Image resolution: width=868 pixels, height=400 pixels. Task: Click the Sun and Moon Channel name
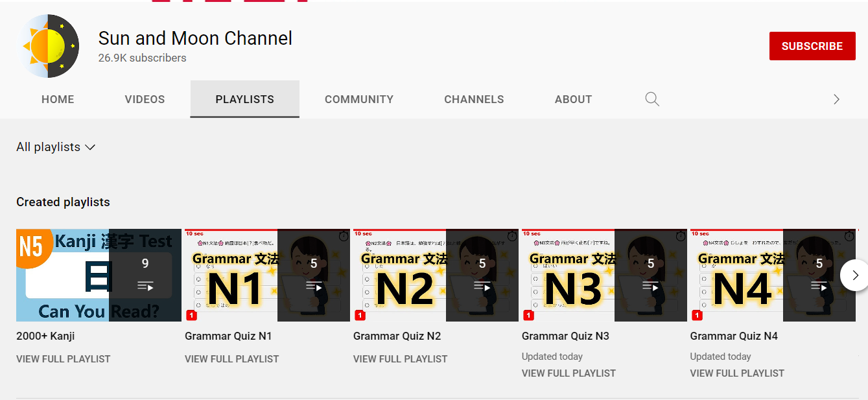(x=195, y=38)
